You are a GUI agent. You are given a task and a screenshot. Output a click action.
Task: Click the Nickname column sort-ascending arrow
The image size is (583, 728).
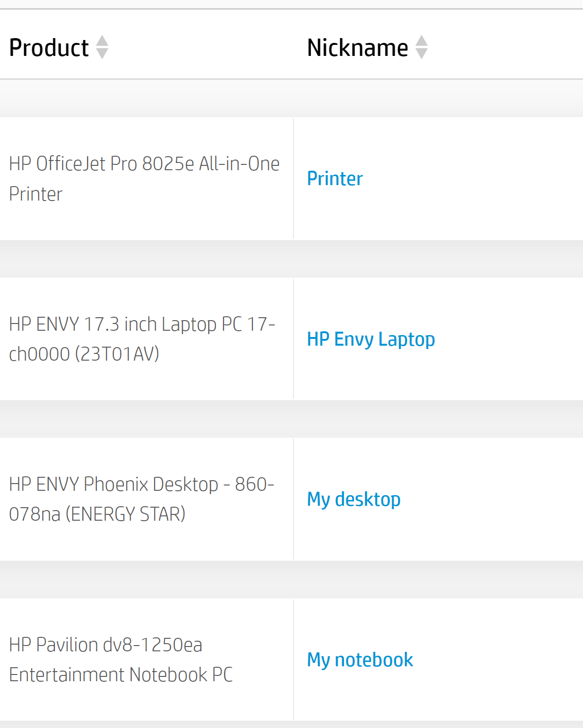(x=422, y=40)
